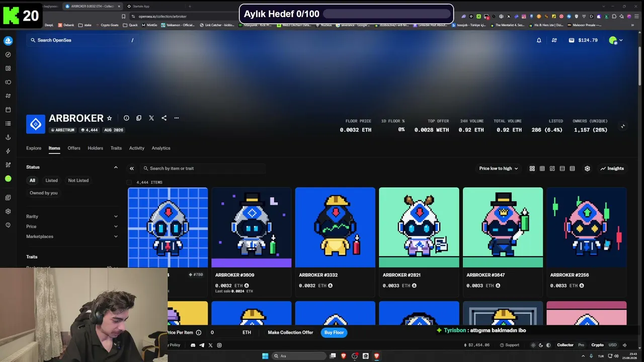Click the Buy Floor button
644x362 pixels.
pos(334,332)
